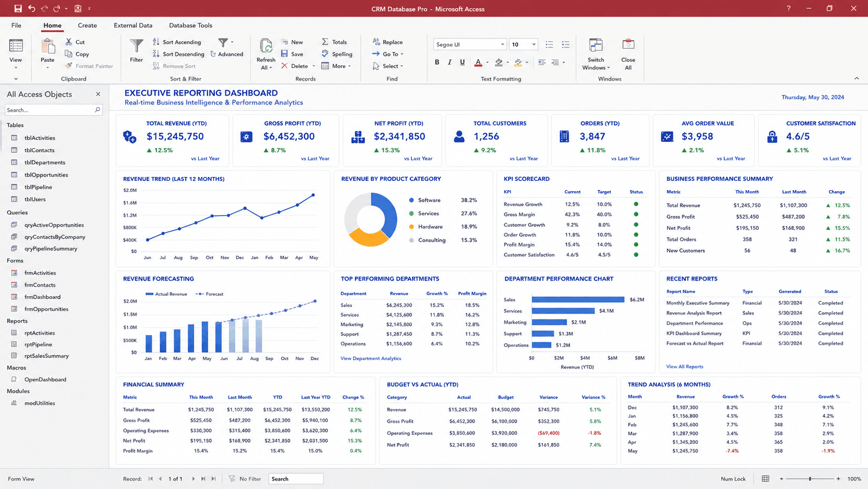Click the Underline formatting button
Screen dimensions: 868x489
462,62
